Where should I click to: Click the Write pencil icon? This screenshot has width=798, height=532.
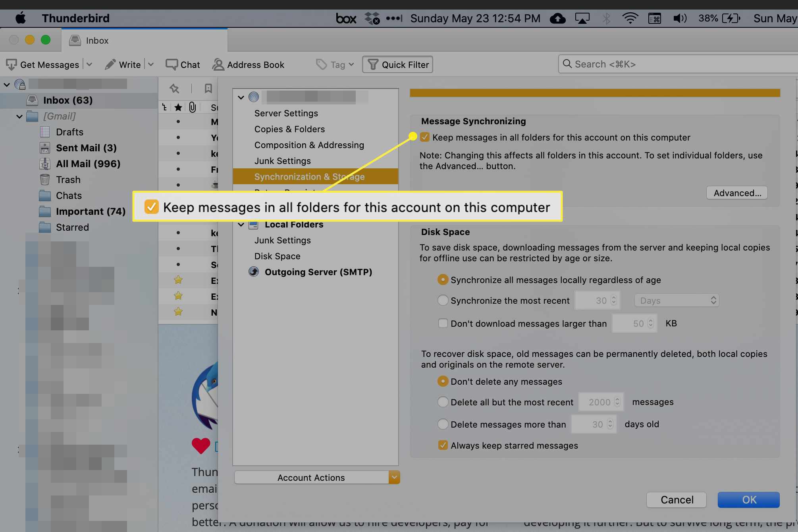[x=110, y=65]
